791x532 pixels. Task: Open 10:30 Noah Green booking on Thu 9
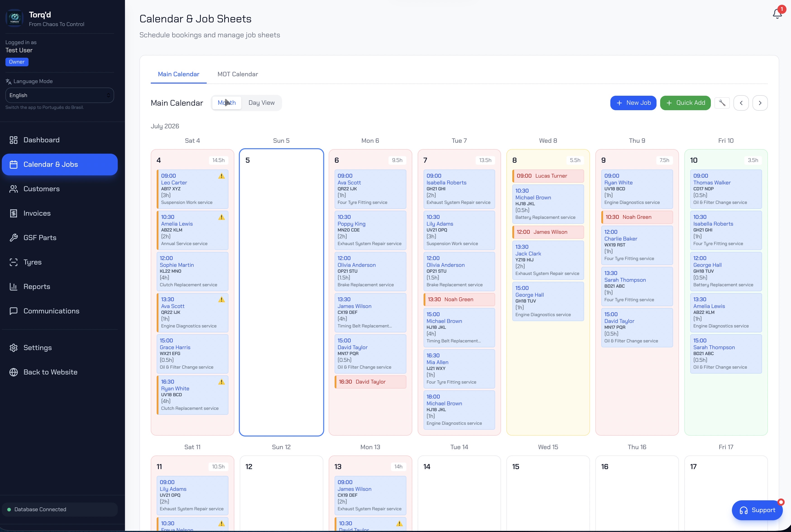click(x=637, y=217)
